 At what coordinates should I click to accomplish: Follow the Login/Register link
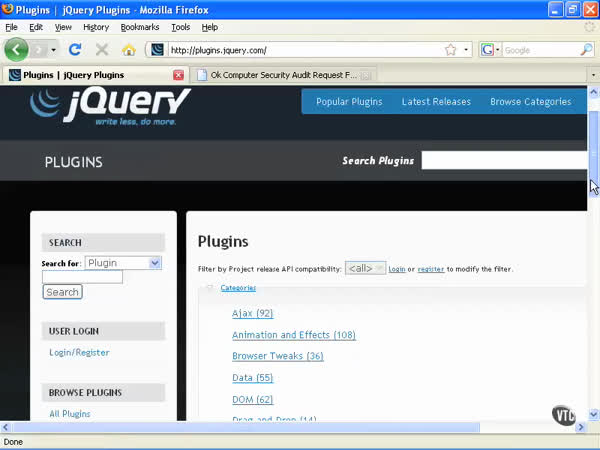pos(79,352)
